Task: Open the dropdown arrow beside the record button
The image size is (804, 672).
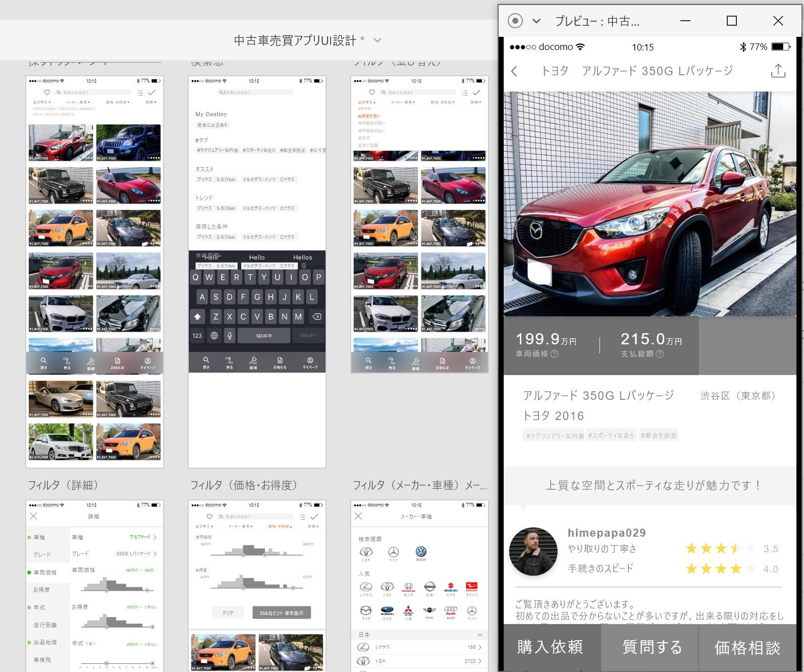Action: coord(537,21)
